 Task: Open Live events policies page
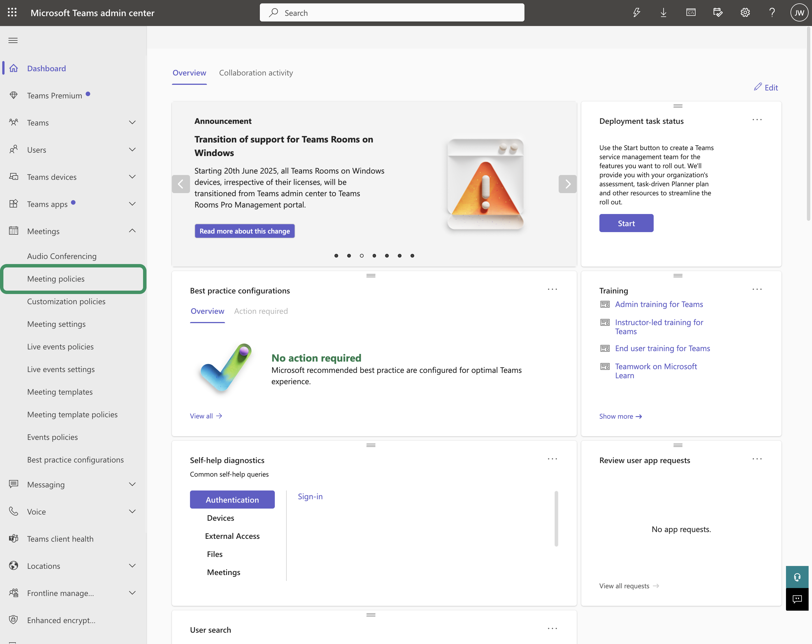pos(60,347)
